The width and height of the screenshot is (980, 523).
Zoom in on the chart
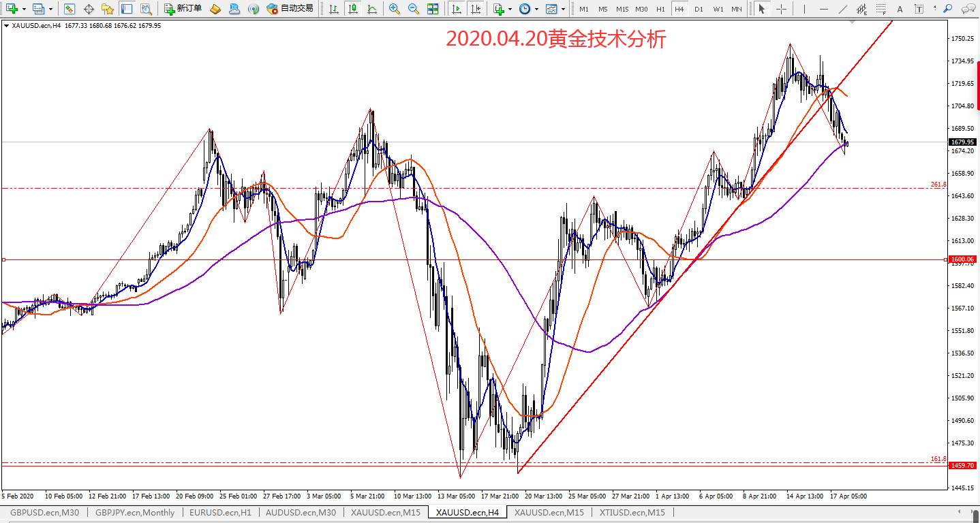point(394,9)
